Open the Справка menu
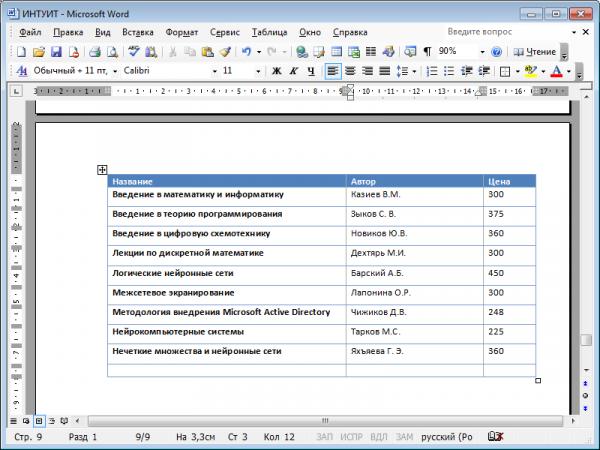The height and width of the screenshot is (450, 600). [350, 32]
